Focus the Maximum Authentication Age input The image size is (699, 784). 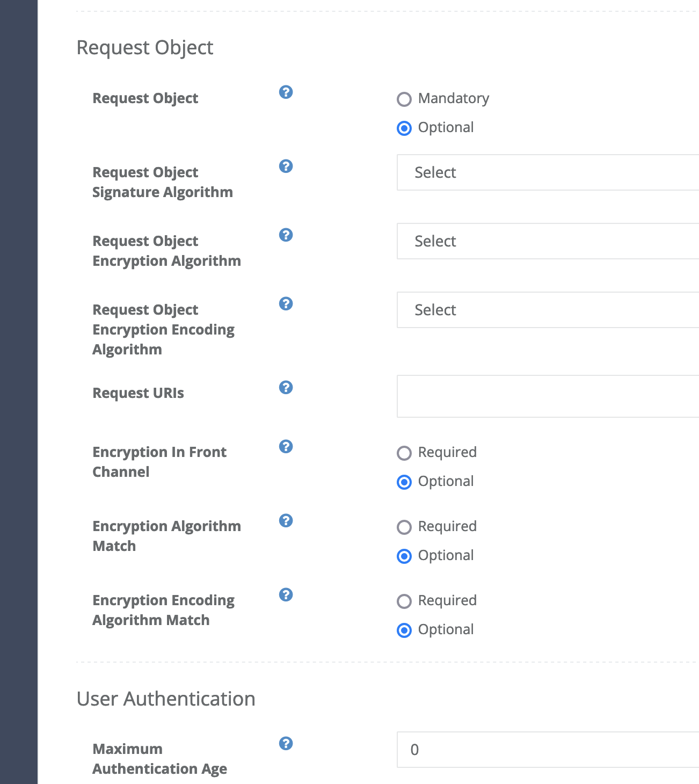548,750
